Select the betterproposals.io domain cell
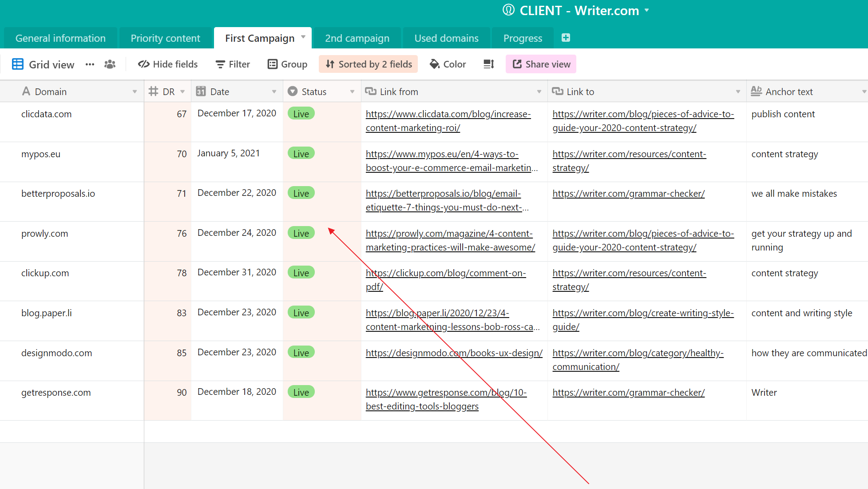This screenshot has width=868, height=489. click(72, 202)
